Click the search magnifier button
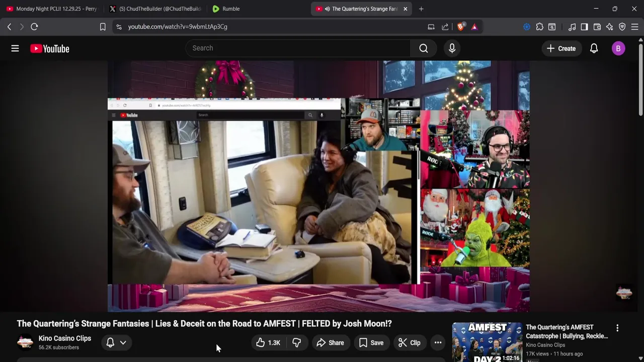 pos(424,48)
